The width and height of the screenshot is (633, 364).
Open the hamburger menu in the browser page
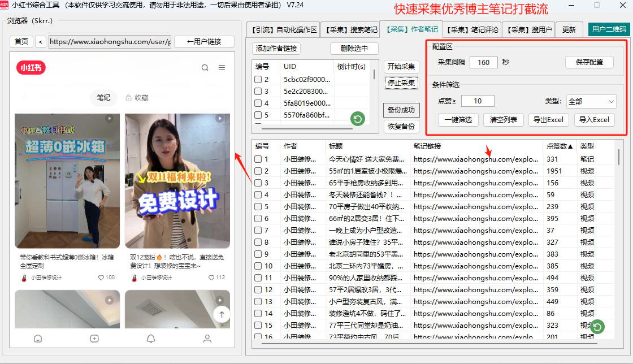click(222, 68)
